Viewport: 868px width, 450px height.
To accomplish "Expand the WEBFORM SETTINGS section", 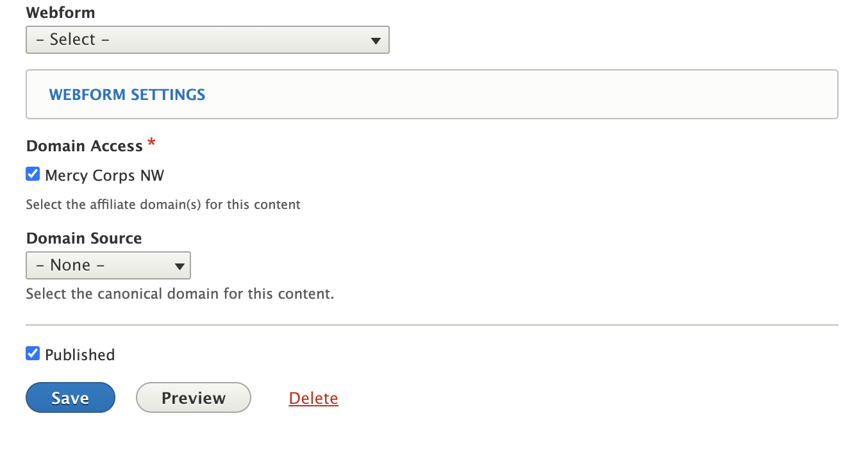I will click(127, 95).
